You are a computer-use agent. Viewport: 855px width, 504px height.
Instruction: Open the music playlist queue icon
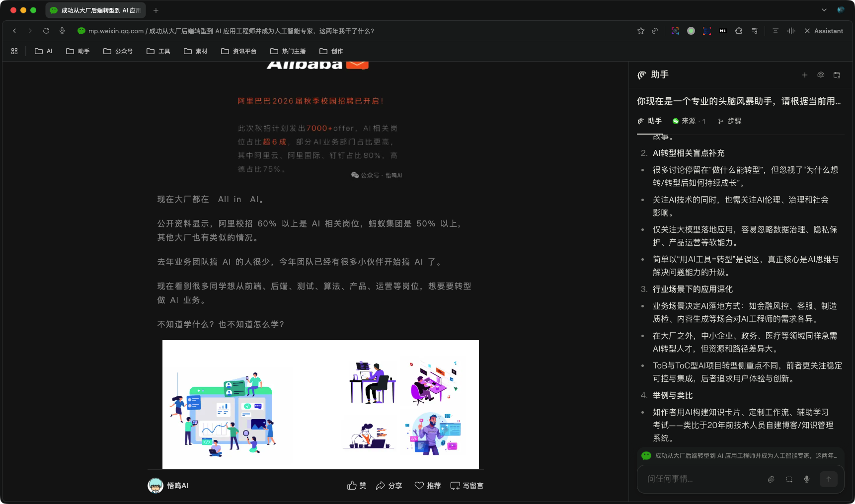click(755, 31)
